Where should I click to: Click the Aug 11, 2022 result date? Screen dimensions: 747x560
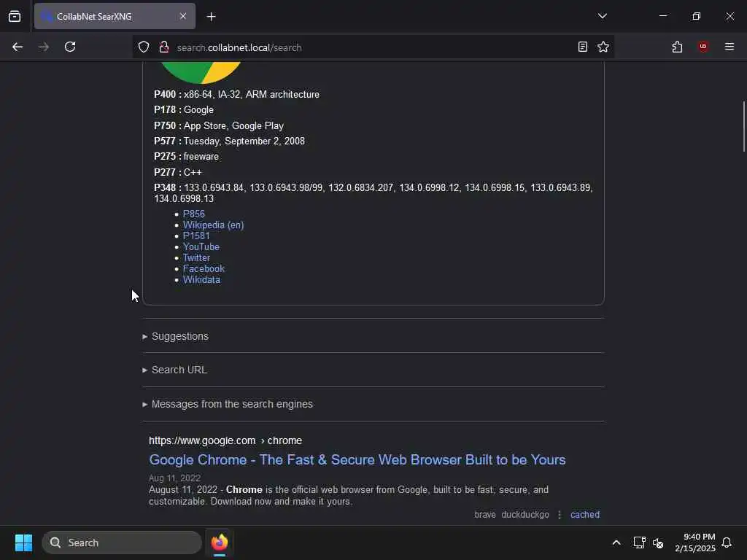pos(174,478)
